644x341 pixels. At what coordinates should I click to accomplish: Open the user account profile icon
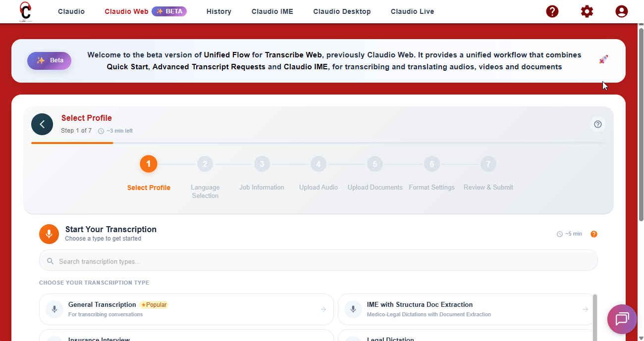click(x=621, y=11)
